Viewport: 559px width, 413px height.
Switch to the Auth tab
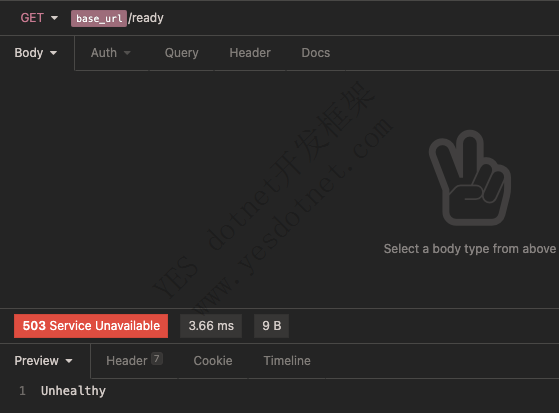(104, 53)
